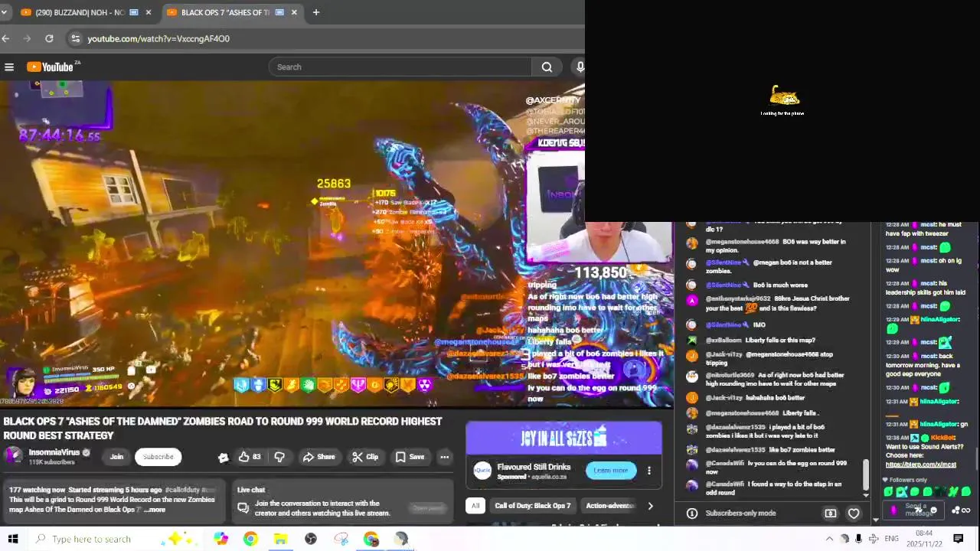Click chat scrollbar down arrow
This screenshot has height=551, width=980.
tap(866, 495)
